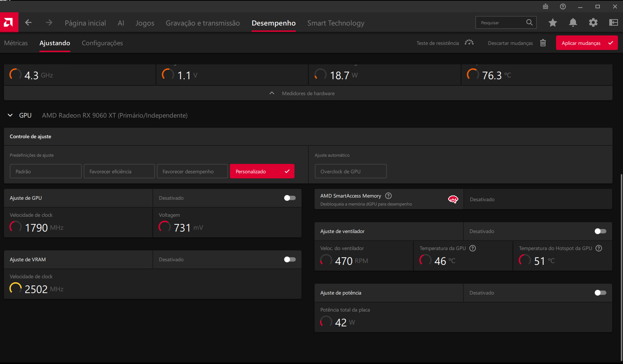Open the AI tab
The height and width of the screenshot is (364, 623).
click(121, 23)
